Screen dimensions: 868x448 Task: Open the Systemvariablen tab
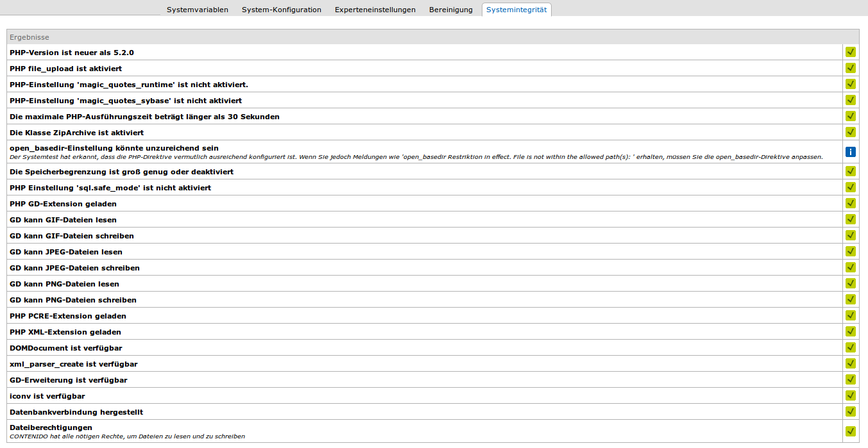pos(197,10)
